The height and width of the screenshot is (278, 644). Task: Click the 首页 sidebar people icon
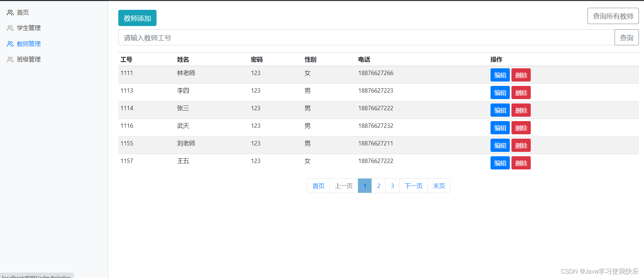click(x=10, y=13)
